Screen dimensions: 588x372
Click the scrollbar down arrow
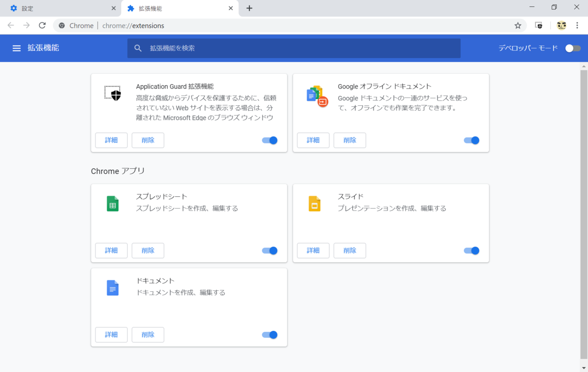click(584, 368)
